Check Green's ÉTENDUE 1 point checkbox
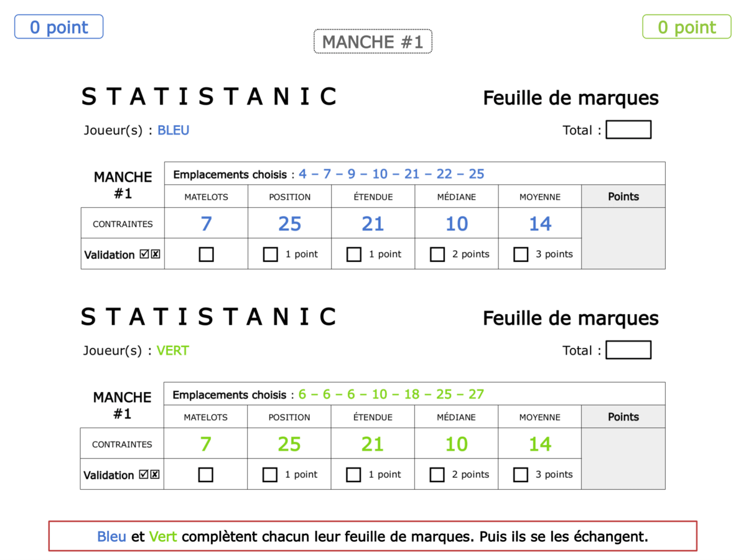Viewport: 746px width, 560px height. tap(353, 475)
